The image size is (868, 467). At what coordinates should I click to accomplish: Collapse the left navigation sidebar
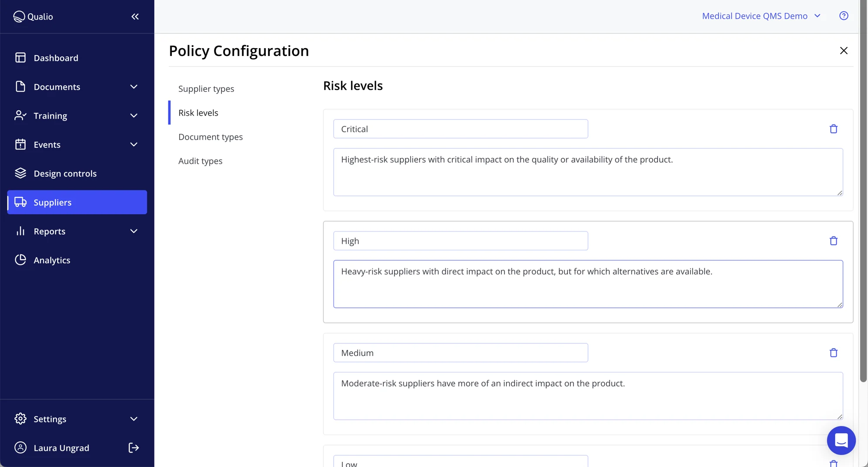tap(135, 16)
